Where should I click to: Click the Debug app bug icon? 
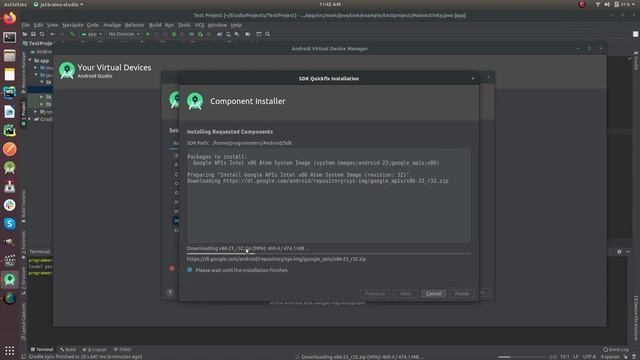174,34
